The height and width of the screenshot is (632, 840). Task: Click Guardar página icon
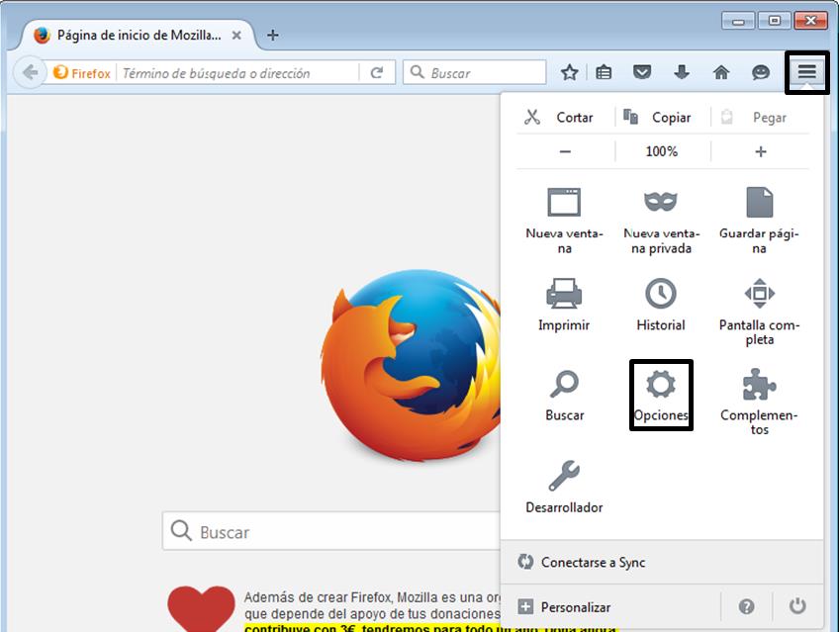coord(759,203)
